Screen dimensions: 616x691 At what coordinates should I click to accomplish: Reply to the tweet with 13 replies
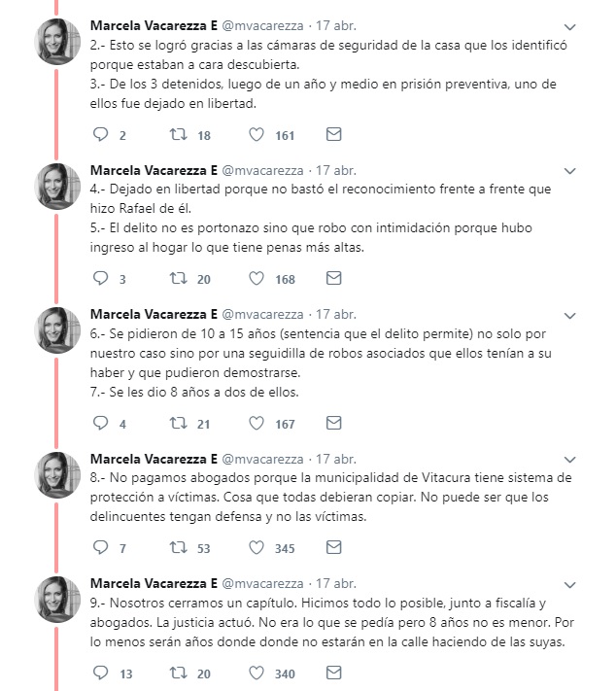coord(101,673)
